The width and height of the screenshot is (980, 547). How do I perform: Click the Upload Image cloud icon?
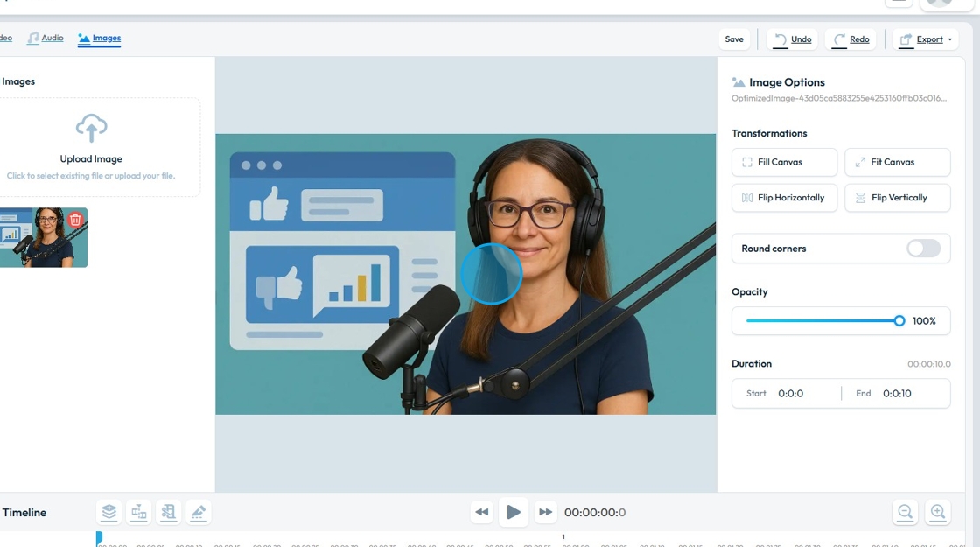[91, 128]
